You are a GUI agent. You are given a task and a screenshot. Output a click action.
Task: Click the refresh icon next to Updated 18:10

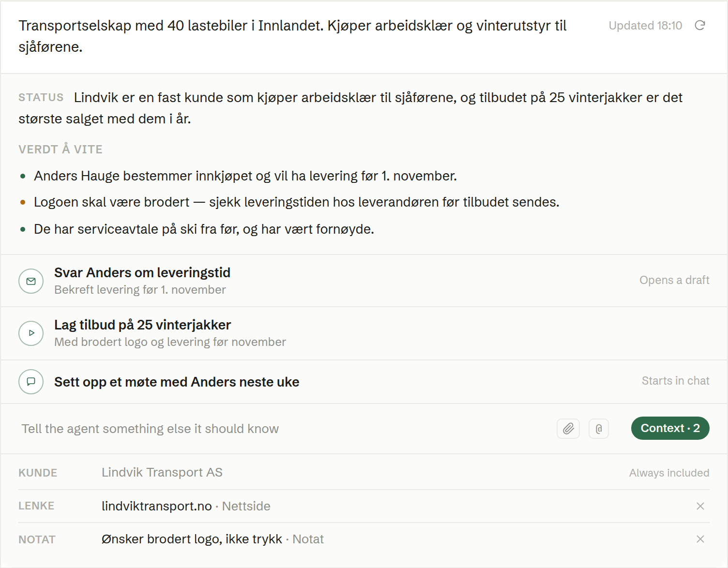click(700, 25)
